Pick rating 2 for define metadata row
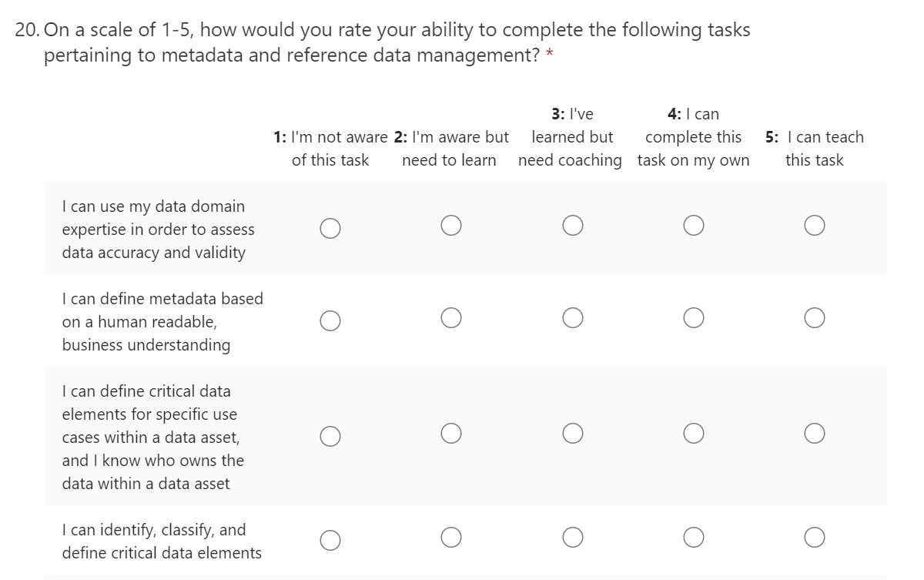924x580 pixels. (451, 317)
